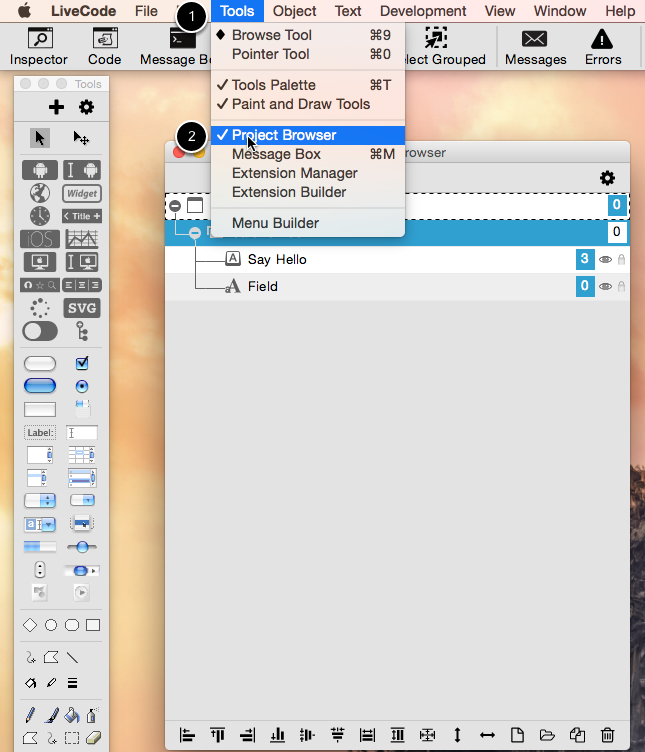Image resolution: width=645 pixels, height=752 pixels.
Task: Add the slider control from palette
Action: point(82,547)
